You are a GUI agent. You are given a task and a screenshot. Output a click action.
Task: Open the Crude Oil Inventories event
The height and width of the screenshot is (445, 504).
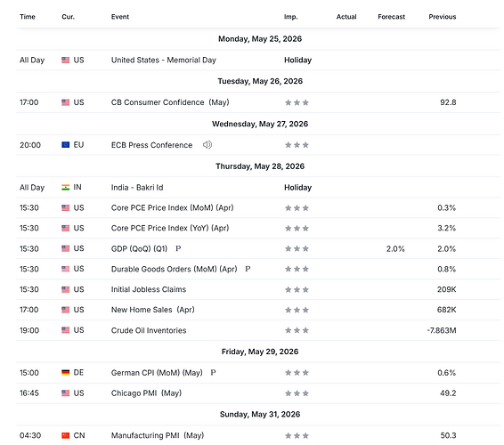point(149,330)
